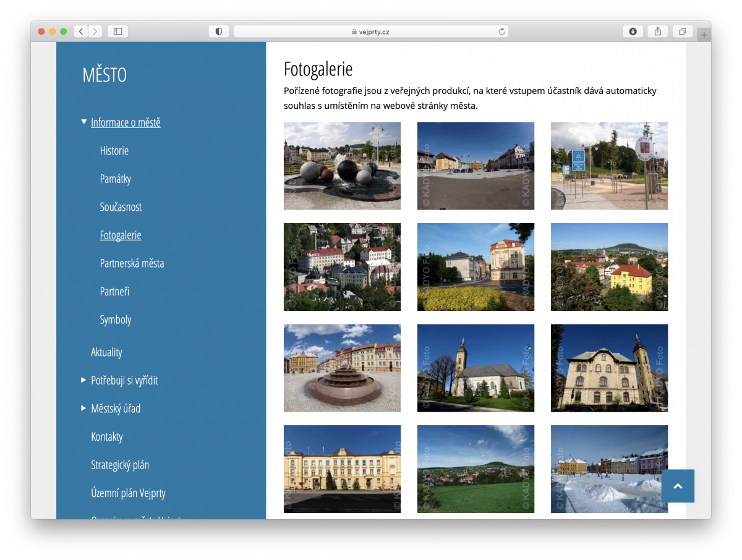Open the Historie menu item
Screen dimensions: 742x560
114,151
